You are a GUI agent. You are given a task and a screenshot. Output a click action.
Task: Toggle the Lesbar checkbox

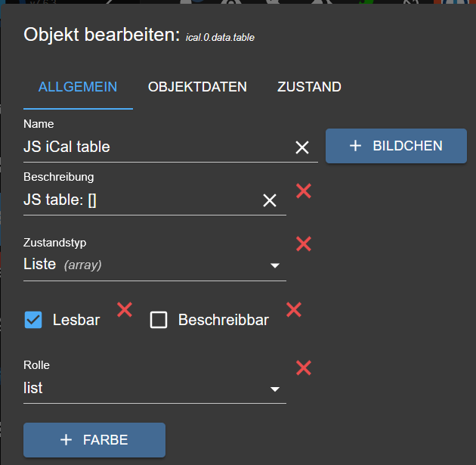click(x=33, y=320)
